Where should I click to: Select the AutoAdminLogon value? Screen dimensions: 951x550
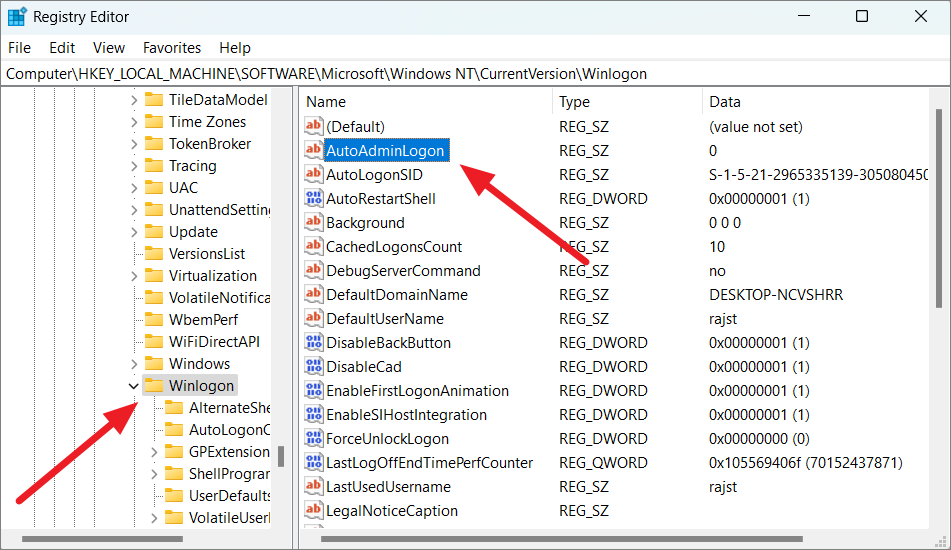pyautogui.click(x=385, y=150)
